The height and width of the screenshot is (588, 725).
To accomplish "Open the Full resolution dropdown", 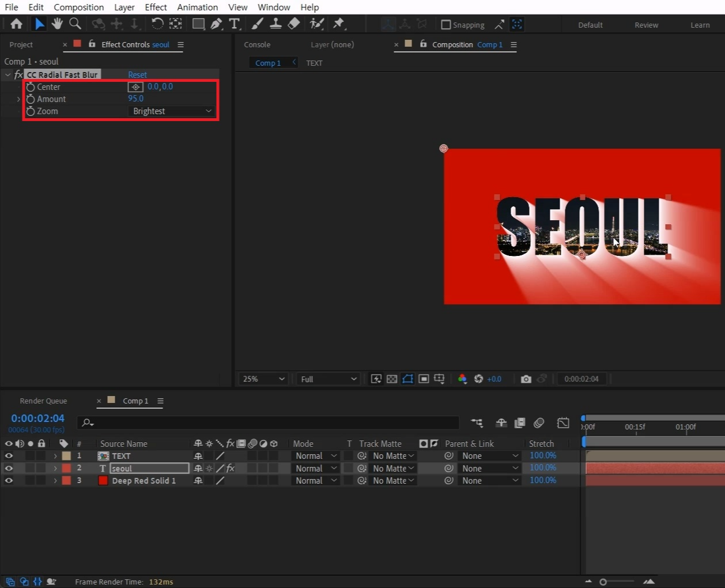I will (x=328, y=379).
